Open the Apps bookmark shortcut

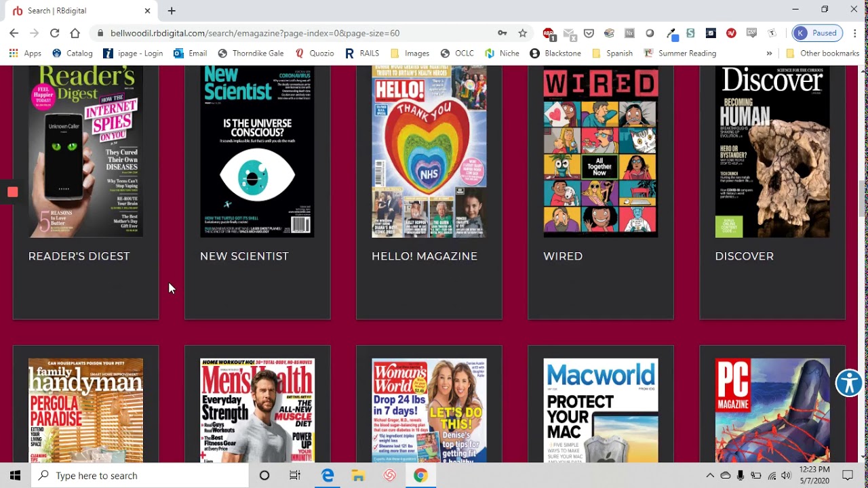coord(25,54)
